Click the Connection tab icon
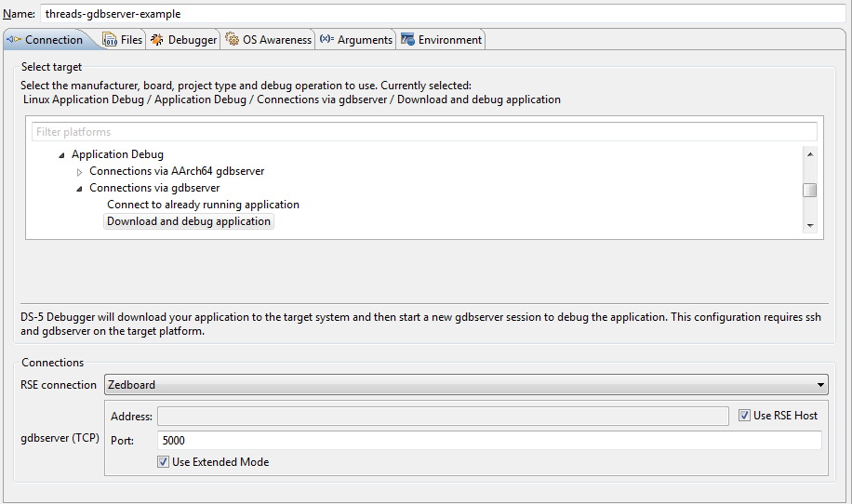 pyautogui.click(x=14, y=40)
